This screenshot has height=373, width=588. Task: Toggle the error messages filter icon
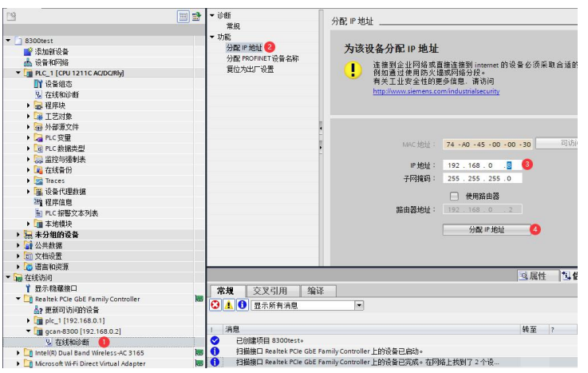point(215,304)
